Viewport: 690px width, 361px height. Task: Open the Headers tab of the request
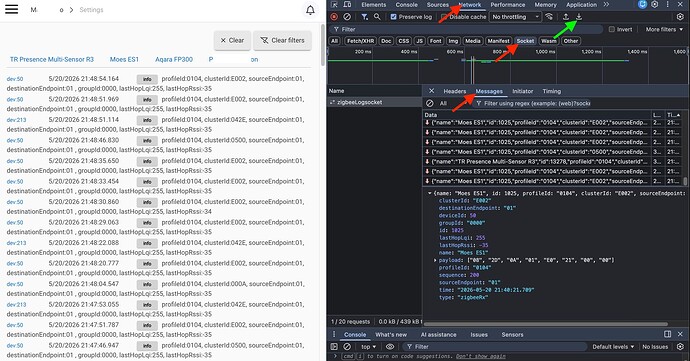455,91
